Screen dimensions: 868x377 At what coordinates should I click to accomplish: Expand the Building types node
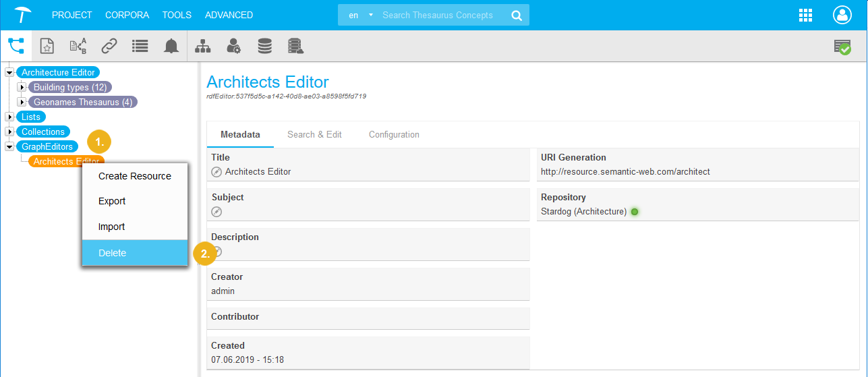tap(22, 87)
